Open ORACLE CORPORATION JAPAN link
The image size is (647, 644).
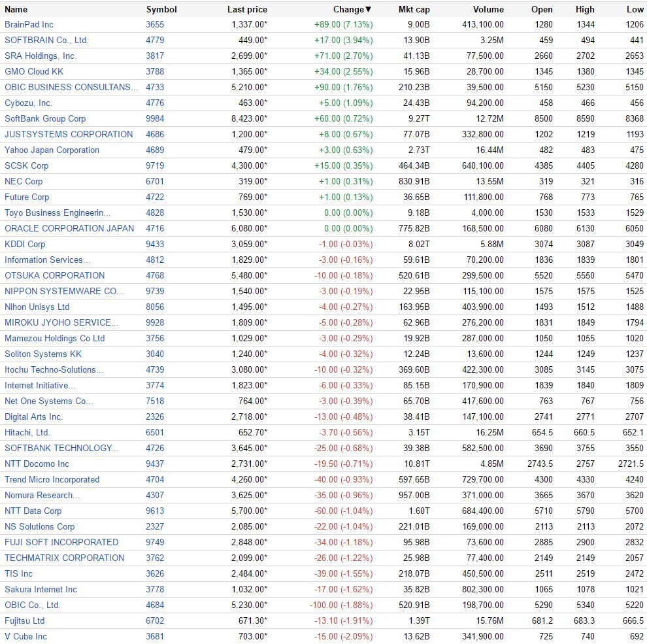pyautogui.click(x=69, y=228)
